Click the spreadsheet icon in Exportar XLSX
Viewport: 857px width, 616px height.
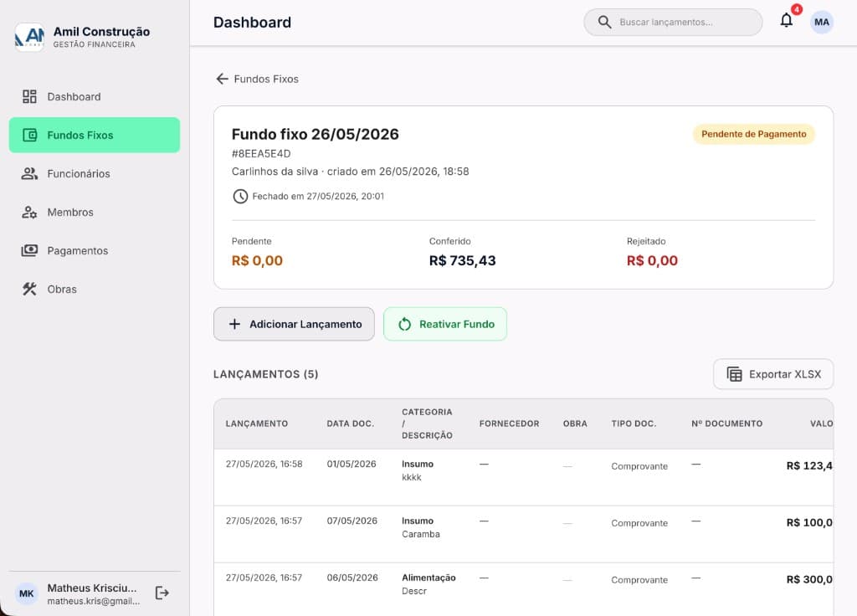[735, 374]
